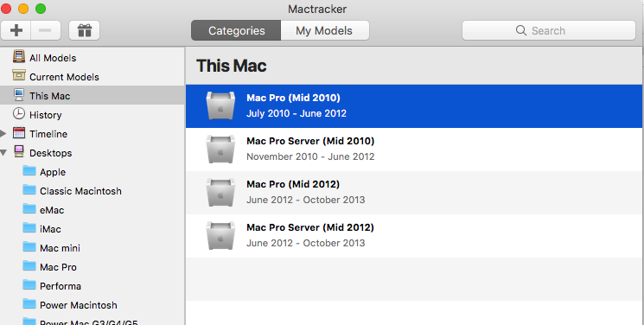Screen dimensions: 644x325
Task: Select Mac Pro (Mid 2012) entry
Action: click(414, 193)
